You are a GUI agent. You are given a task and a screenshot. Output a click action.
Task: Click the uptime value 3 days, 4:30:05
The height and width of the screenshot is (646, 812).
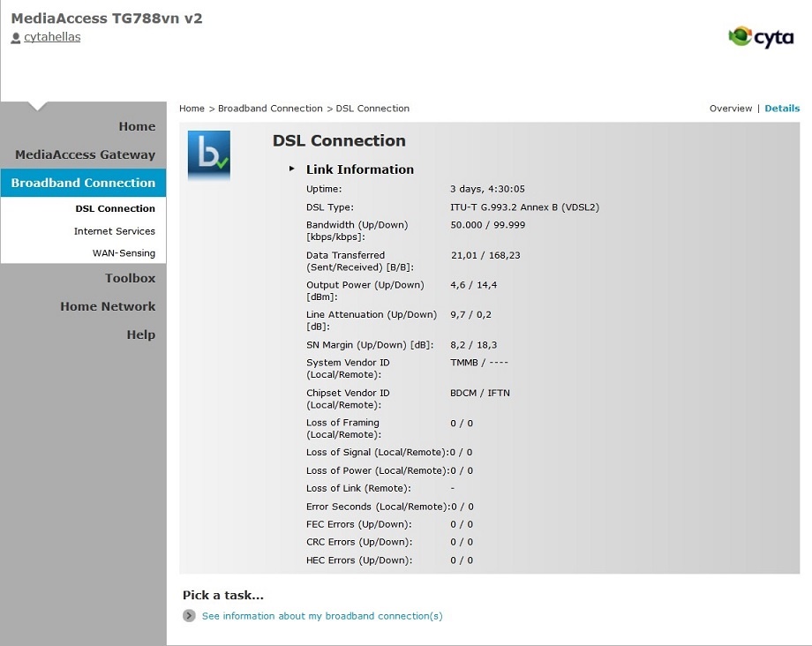pyautogui.click(x=487, y=189)
